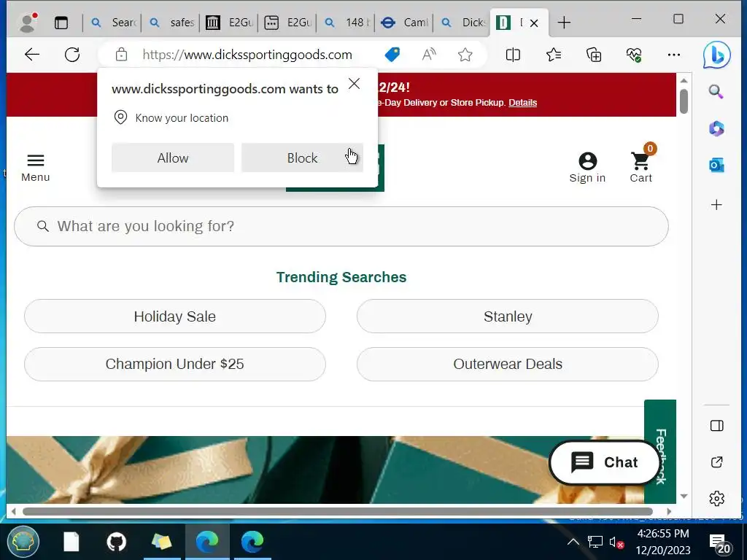
Task: Search the Stanley trend
Action: tap(508, 316)
